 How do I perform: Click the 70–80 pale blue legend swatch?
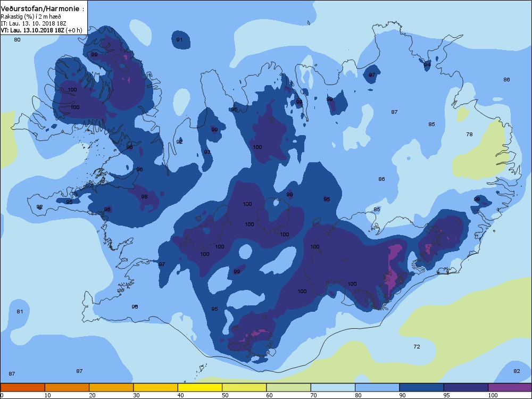point(333,387)
